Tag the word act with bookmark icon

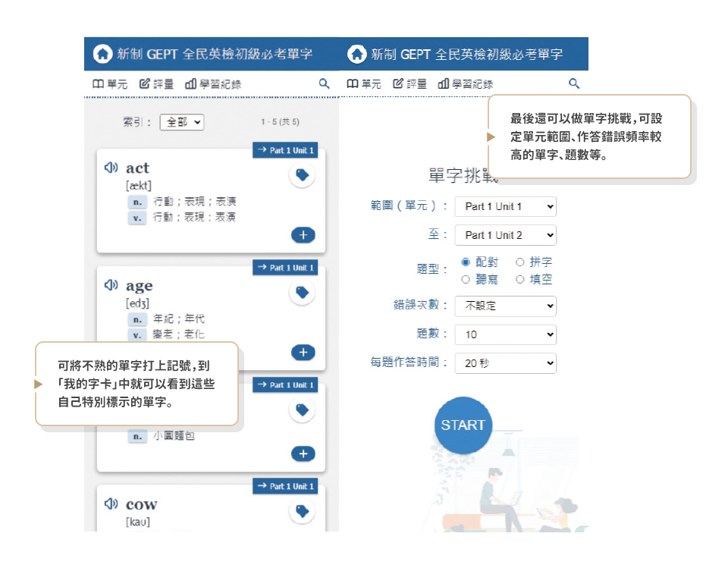coord(302,175)
